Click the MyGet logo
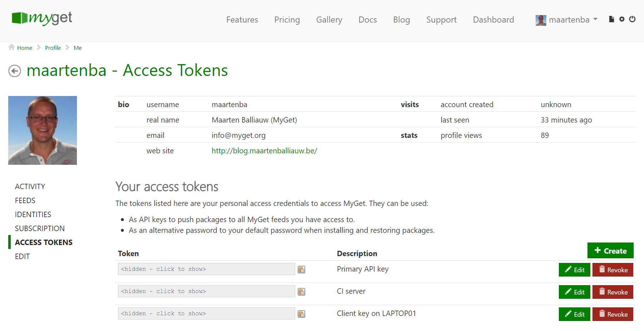Image resolution: width=644 pixels, height=331 pixels. coord(42,19)
